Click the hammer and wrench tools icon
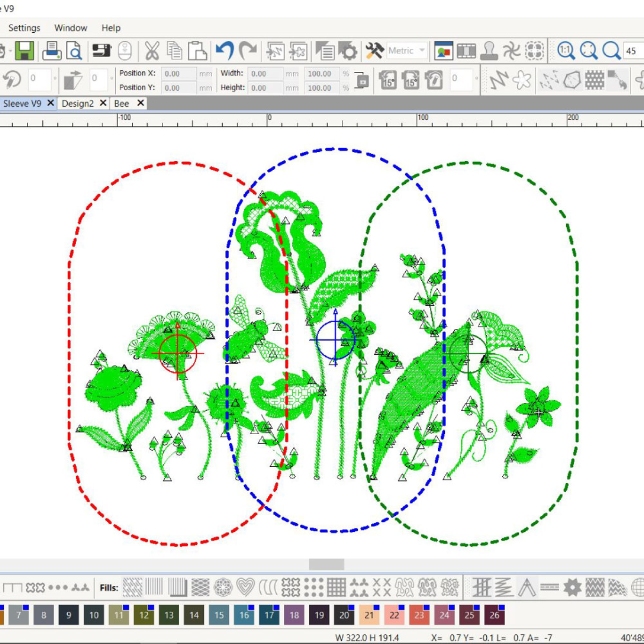The image size is (644, 644). click(374, 51)
